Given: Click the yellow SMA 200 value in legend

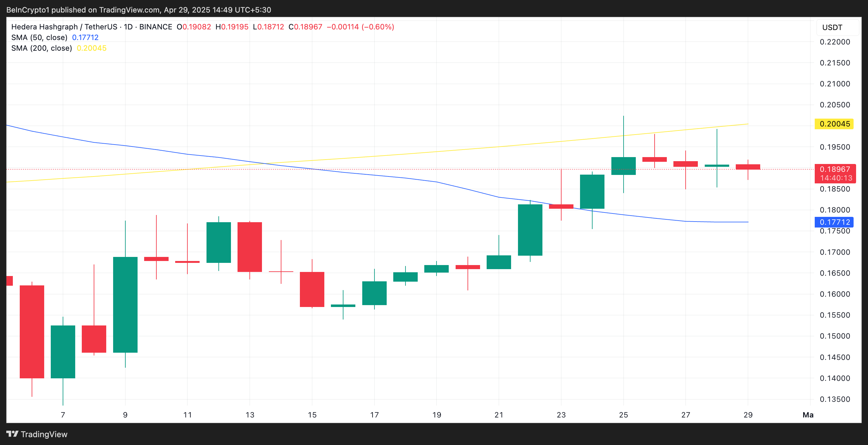Looking at the screenshot, I should [x=92, y=48].
